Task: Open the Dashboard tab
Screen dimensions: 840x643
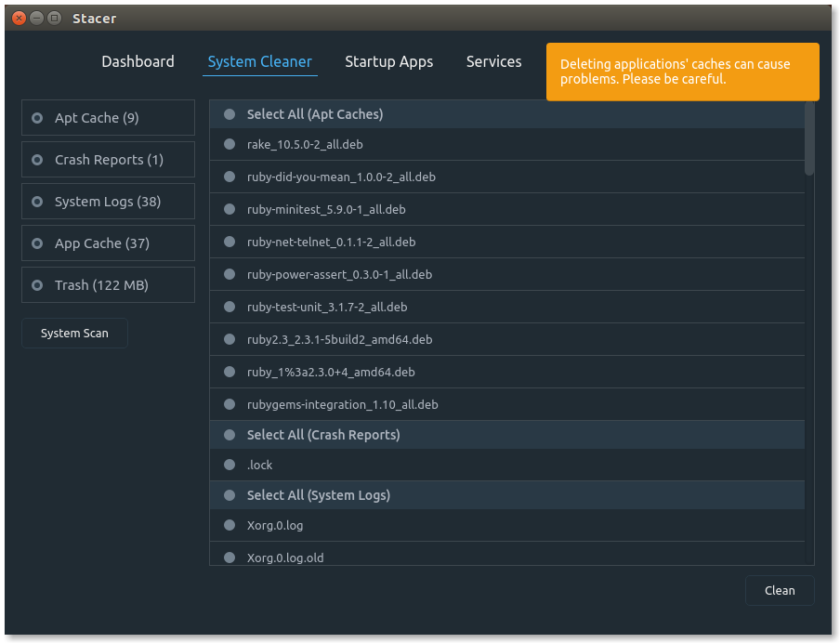Action: (138, 61)
